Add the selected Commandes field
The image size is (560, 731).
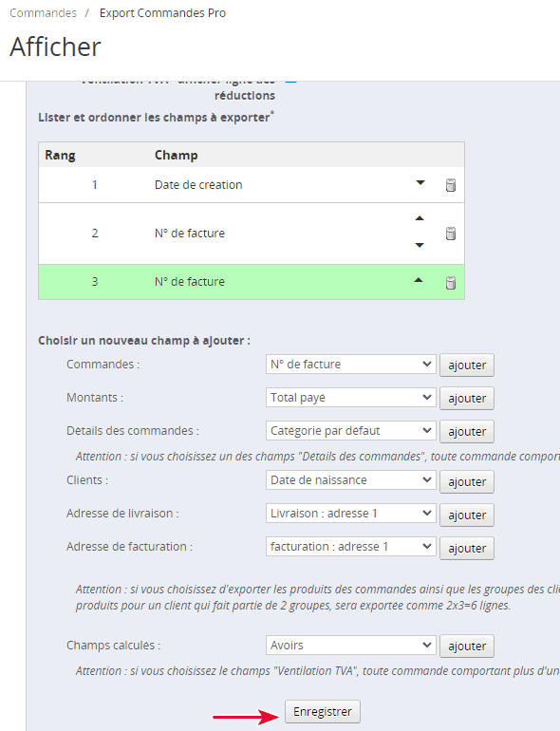(467, 365)
